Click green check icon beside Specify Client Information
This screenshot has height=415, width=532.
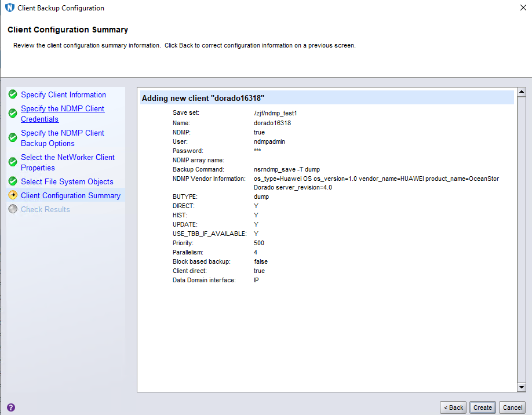[x=13, y=94]
